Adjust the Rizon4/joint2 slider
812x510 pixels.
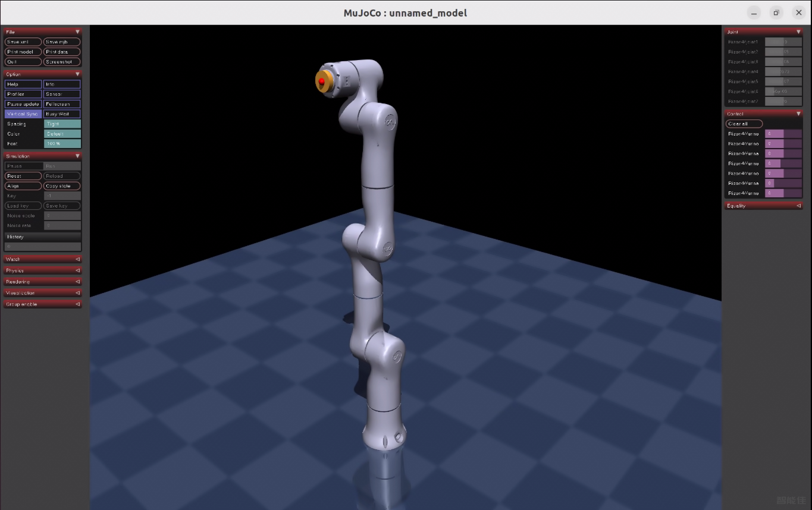[783, 51]
